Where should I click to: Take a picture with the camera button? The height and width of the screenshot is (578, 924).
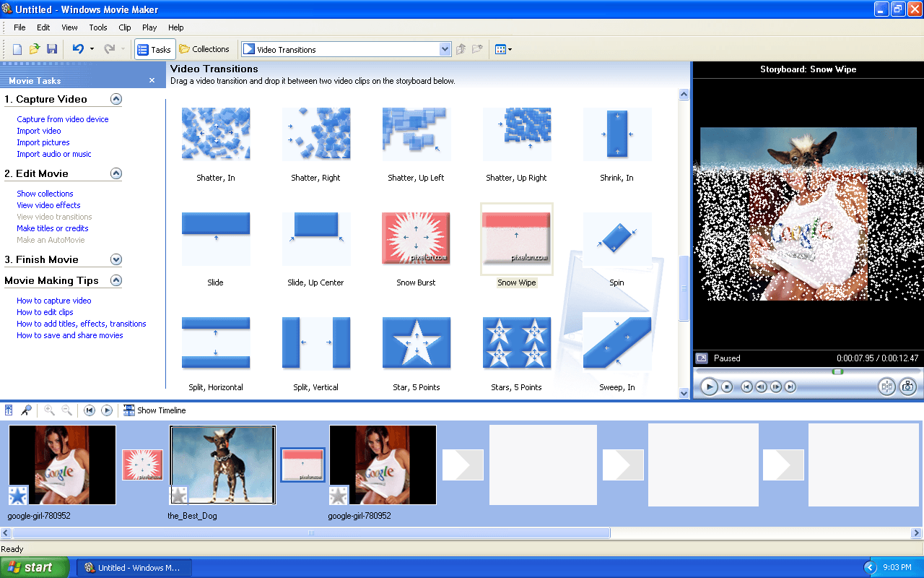[x=907, y=387]
